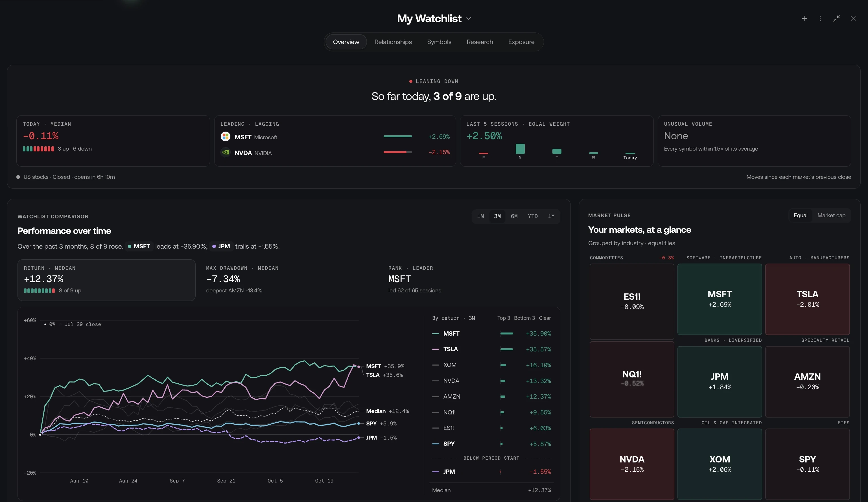Close the watchlist panel

pos(853,19)
